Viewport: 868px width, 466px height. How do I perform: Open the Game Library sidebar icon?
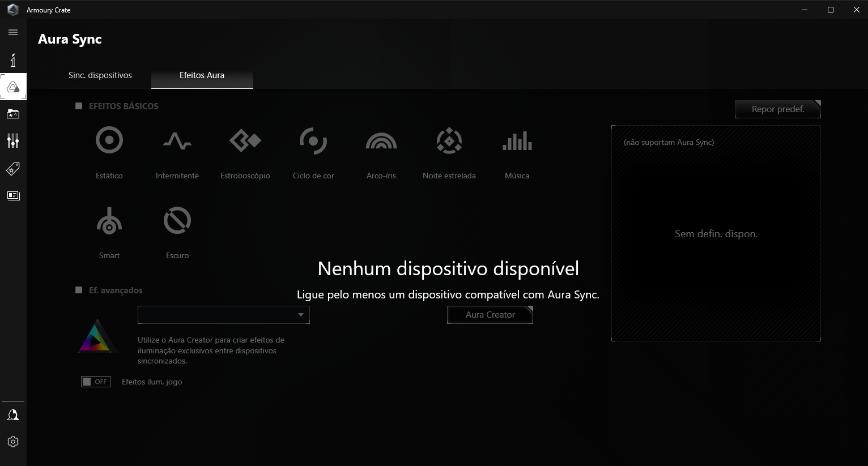point(13,114)
